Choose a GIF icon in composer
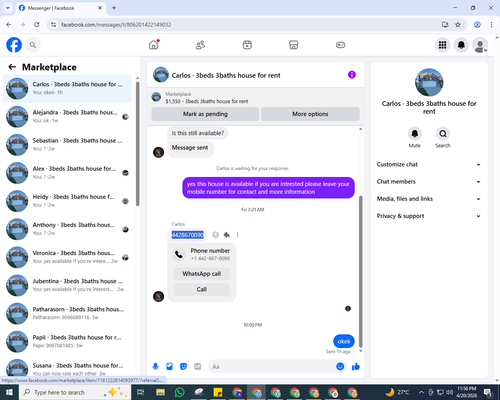The width and height of the screenshot is (500, 400). [198, 367]
